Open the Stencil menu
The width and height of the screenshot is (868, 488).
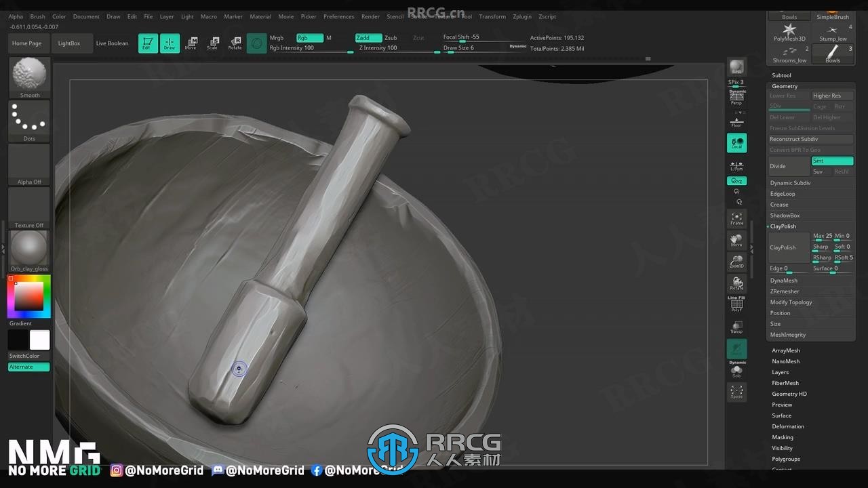pyautogui.click(x=395, y=16)
